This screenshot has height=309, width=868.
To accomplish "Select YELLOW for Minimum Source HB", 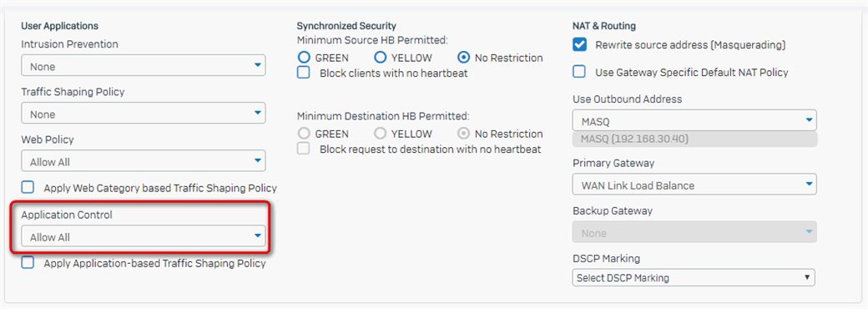I will (x=380, y=57).
